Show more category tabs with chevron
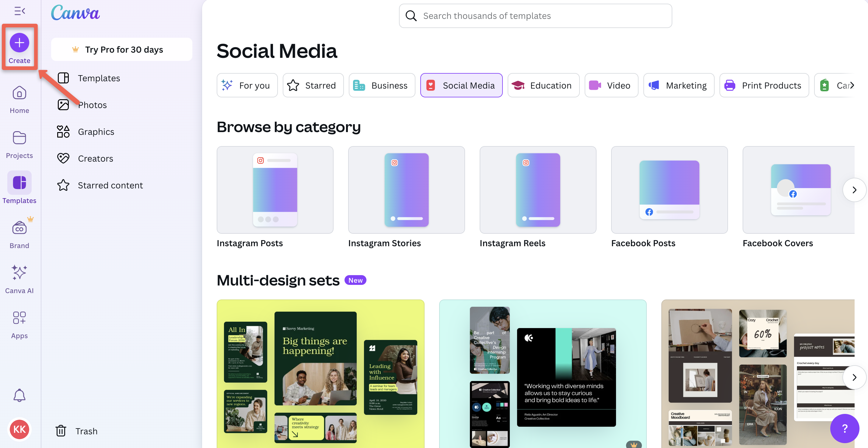Screen dimensions: 868x448 tap(852, 85)
